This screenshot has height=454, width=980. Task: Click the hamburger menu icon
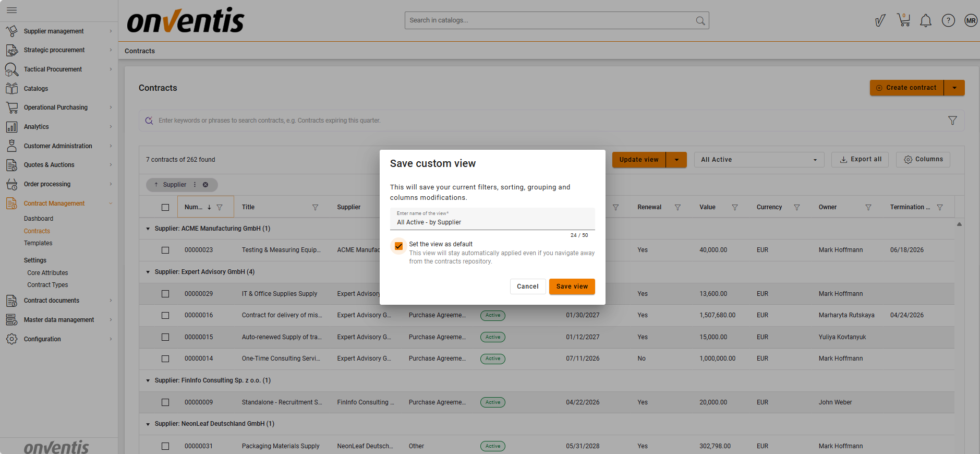(11, 10)
